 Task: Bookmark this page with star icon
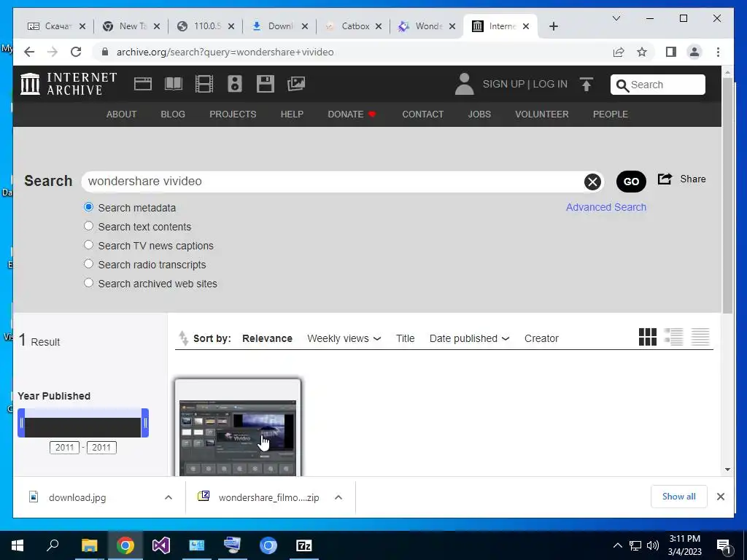point(642,52)
